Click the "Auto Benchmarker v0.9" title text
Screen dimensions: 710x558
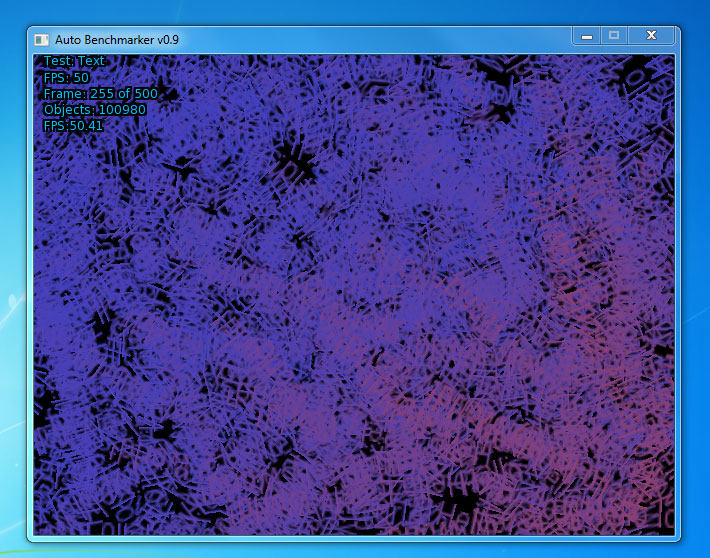(x=111, y=39)
